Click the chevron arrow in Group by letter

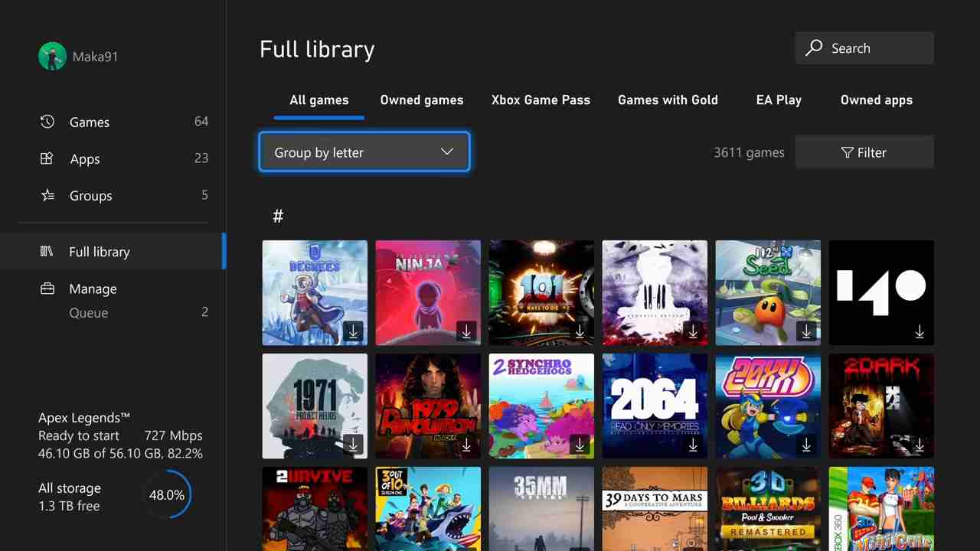(x=447, y=152)
